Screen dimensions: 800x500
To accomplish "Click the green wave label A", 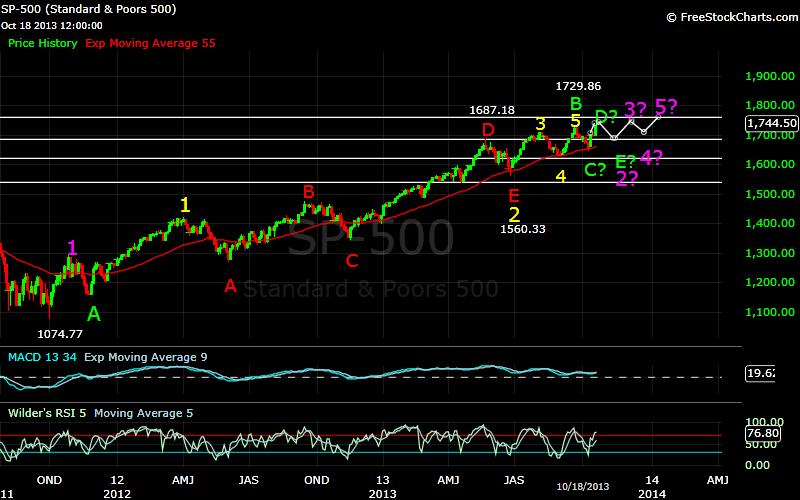I will click(93, 314).
